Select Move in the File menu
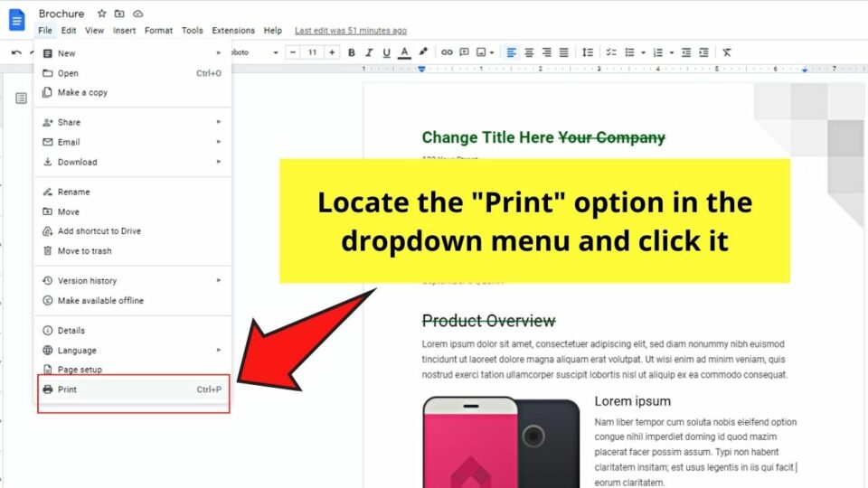Screen dimensions: 868x488 133,211
